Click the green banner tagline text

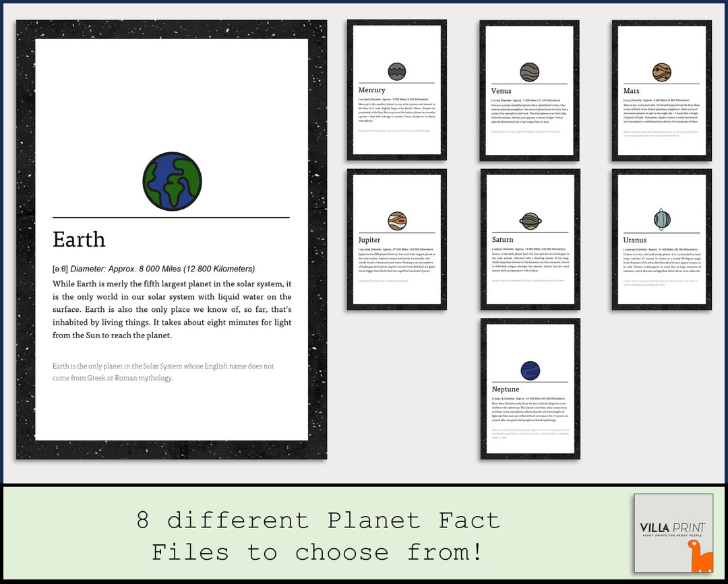point(315,536)
